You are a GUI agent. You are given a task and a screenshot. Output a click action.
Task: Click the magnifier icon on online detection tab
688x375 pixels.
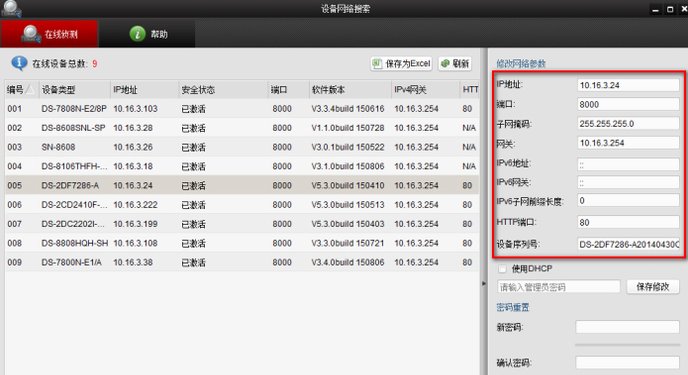tap(31, 34)
